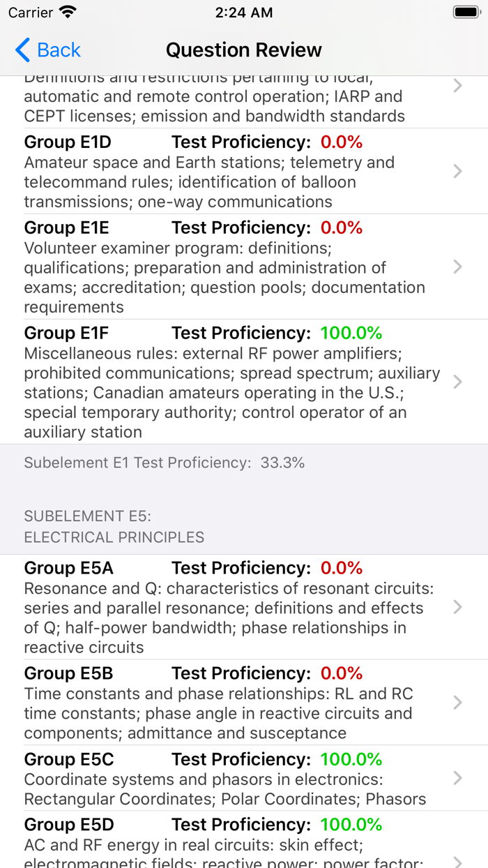Tap the Subelement E1 proficiency 33.3% row
Screen dimensions: 488x868
(x=164, y=463)
